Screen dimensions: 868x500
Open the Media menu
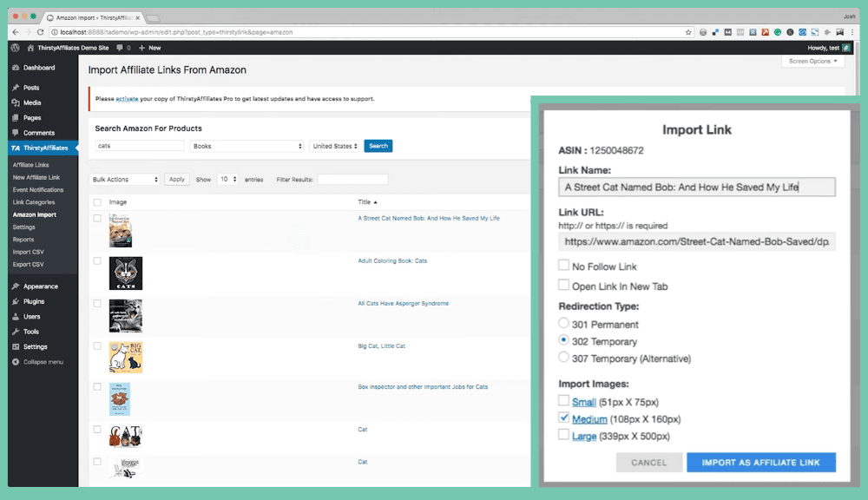(x=32, y=102)
